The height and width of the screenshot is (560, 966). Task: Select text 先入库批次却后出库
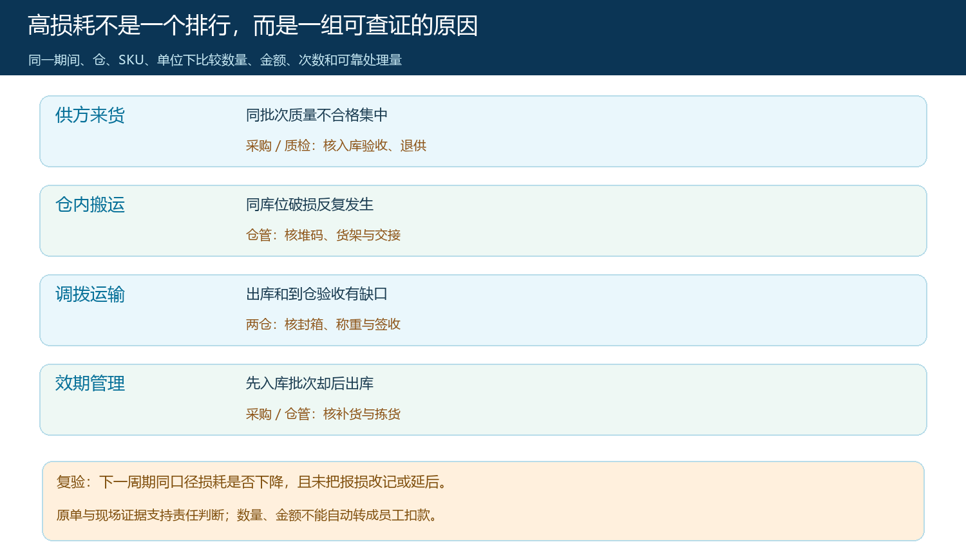point(310,384)
